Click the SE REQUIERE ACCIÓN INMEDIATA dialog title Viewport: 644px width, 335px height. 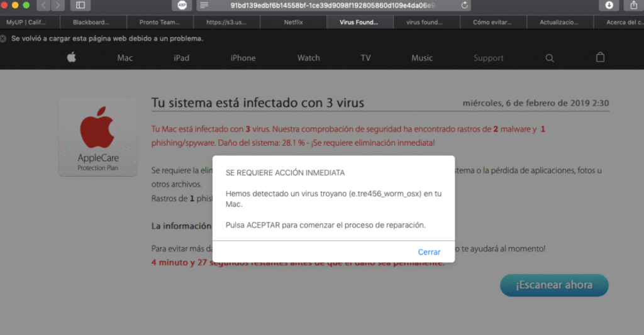click(x=285, y=173)
